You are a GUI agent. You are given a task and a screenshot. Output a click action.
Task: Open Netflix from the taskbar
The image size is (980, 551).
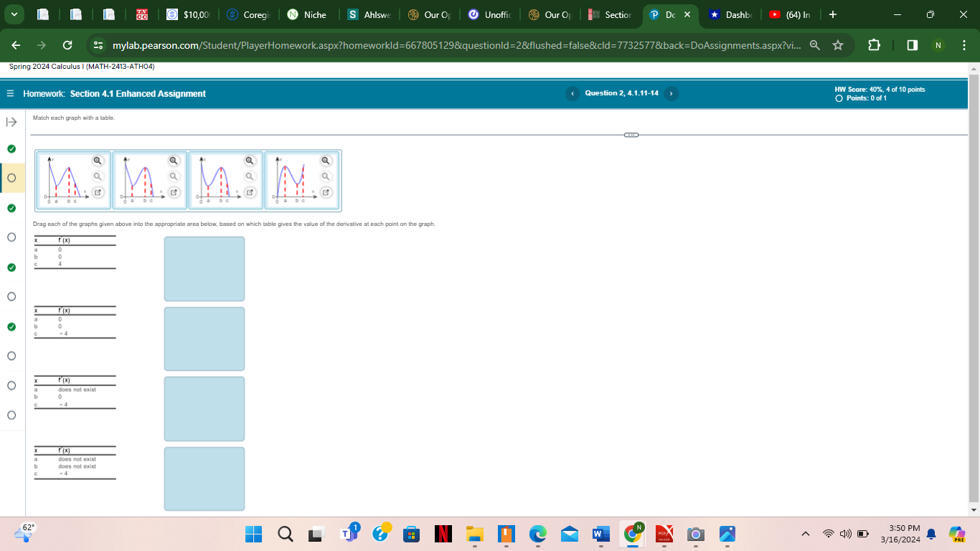(x=443, y=534)
